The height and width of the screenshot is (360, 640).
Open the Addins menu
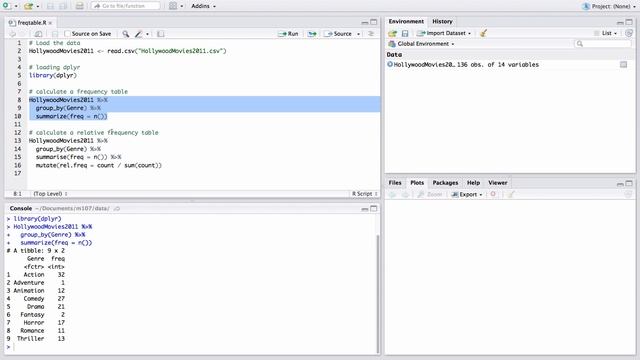coord(203,6)
